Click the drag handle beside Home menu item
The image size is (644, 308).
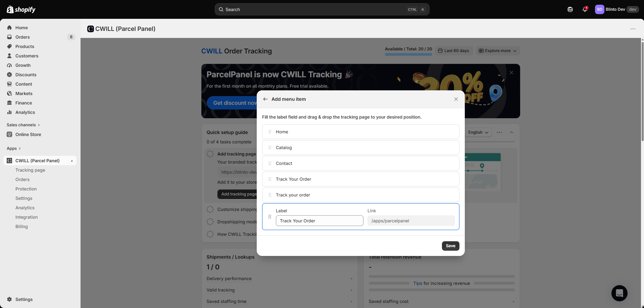pos(270,132)
